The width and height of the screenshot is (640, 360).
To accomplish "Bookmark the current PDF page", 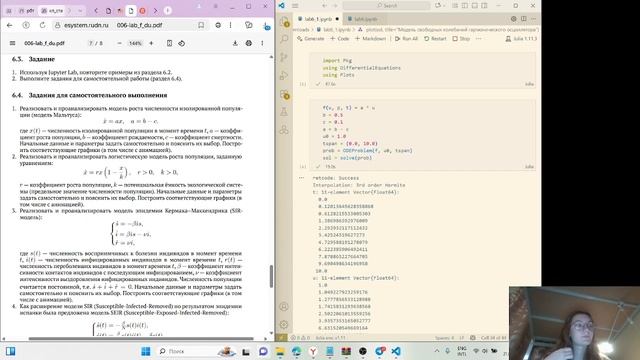I will point(201,25).
